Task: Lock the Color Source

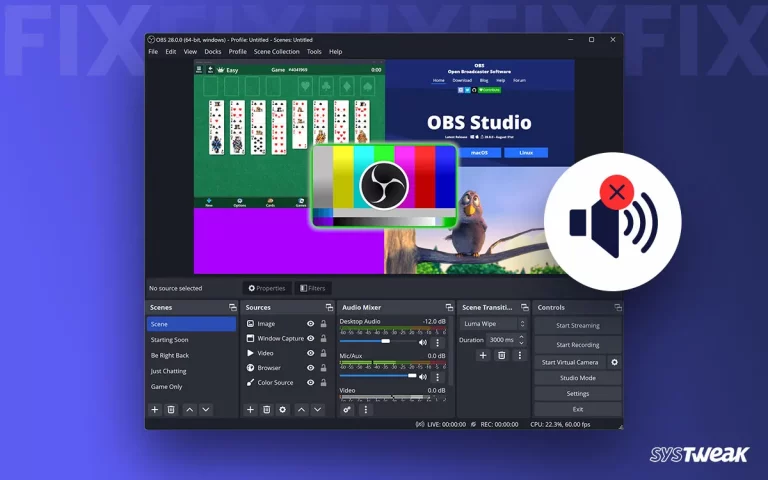Action: (x=323, y=383)
